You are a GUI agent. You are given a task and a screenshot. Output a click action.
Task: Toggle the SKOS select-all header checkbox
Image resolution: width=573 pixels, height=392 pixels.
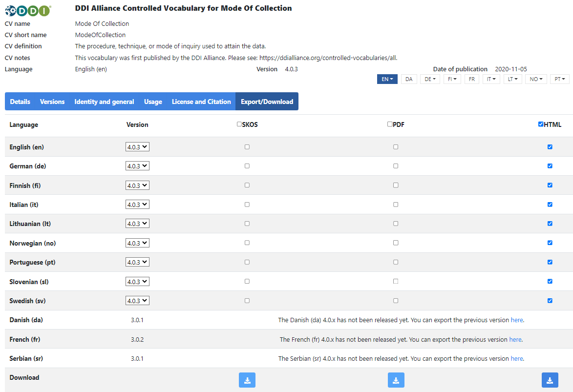coord(239,124)
